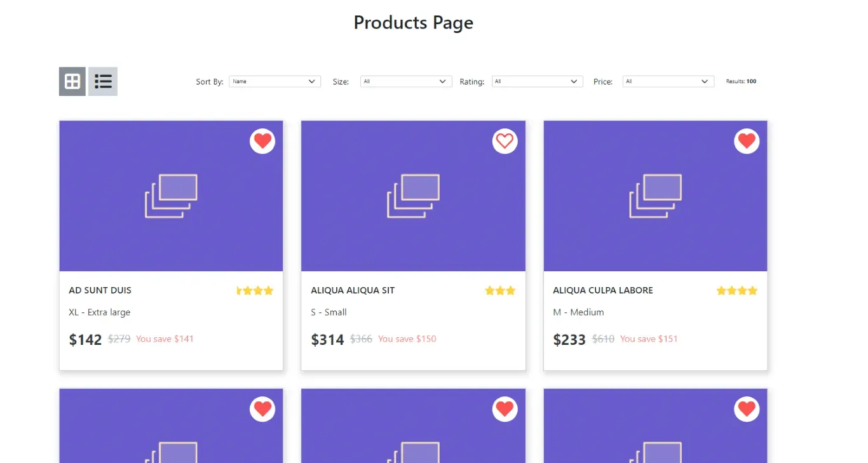This screenshot has height=463, width=868.
Task: Click the heart icon on the bottom-right product
Action: pos(747,409)
